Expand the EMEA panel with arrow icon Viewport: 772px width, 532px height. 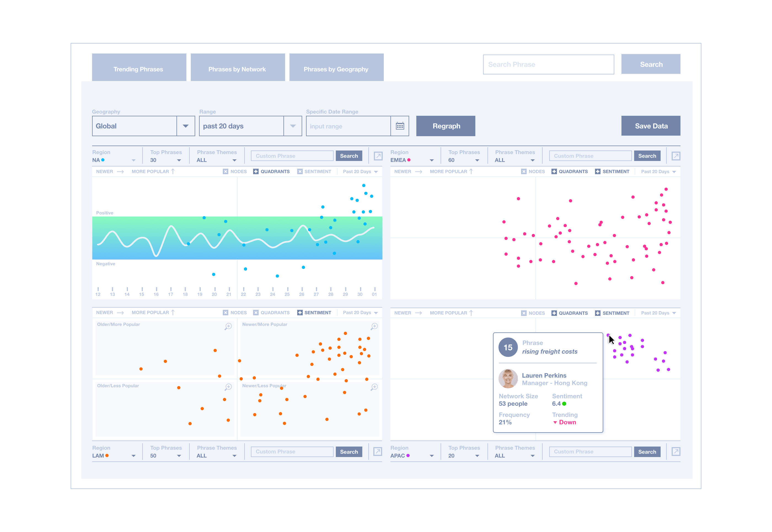(x=676, y=156)
